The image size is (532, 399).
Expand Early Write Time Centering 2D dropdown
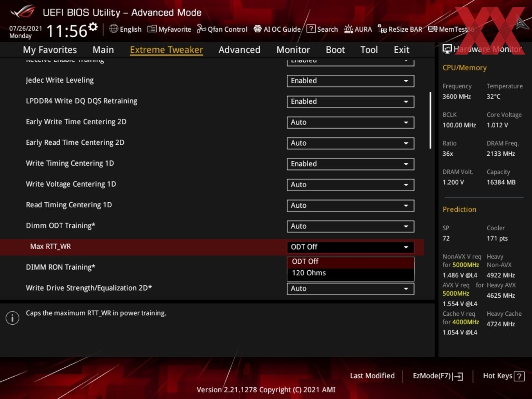(350, 122)
